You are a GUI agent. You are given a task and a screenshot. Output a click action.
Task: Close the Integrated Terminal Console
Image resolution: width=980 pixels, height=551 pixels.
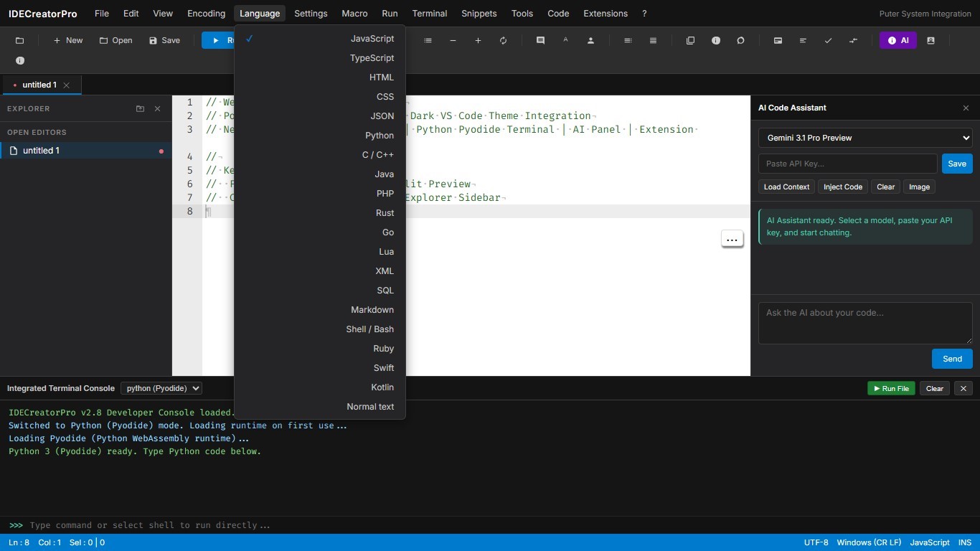pos(963,388)
